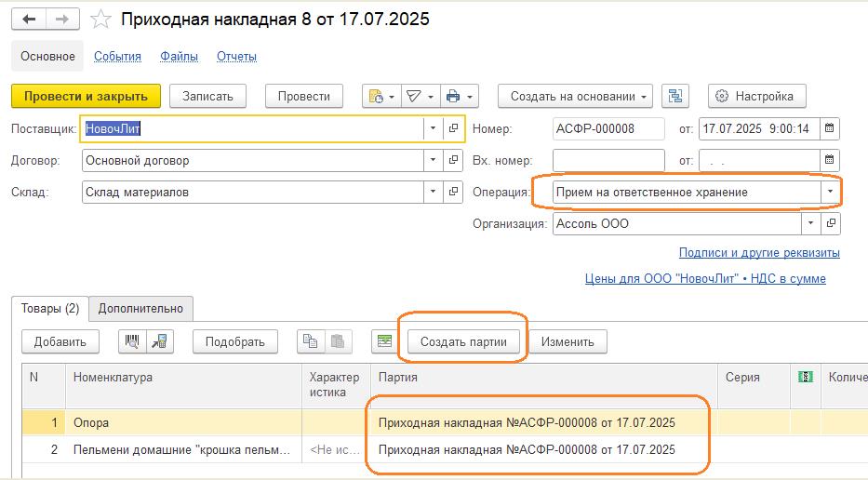The height and width of the screenshot is (480, 868).
Task: Open the Подписи и другие реквизиты link
Action: click(759, 253)
